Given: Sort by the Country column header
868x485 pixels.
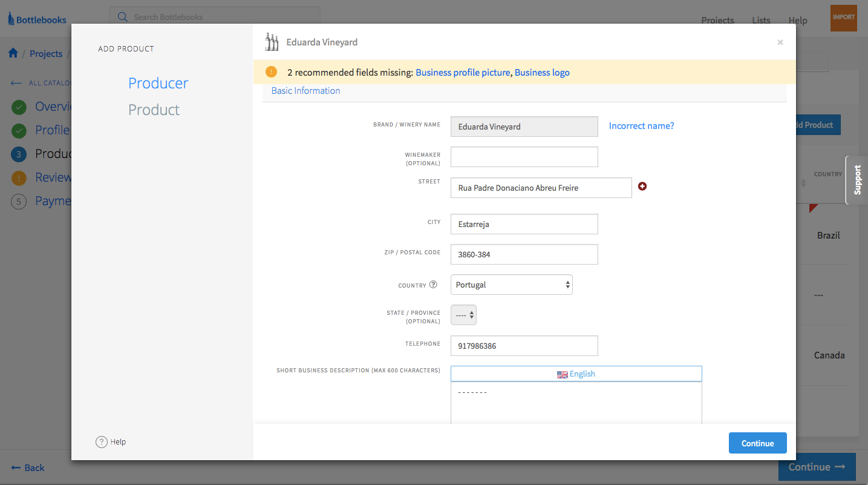Looking at the screenshot, I should click(828, 174).
